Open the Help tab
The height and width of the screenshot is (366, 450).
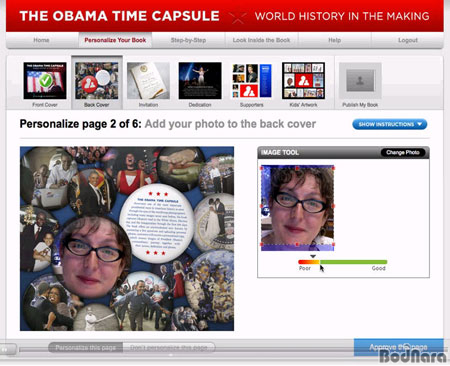click(x=334, y=40)
